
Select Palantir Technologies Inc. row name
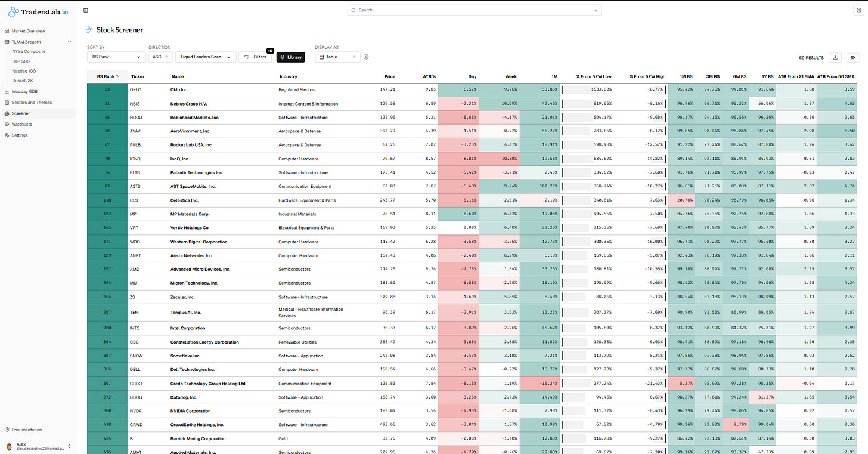[x=197, y=172]
